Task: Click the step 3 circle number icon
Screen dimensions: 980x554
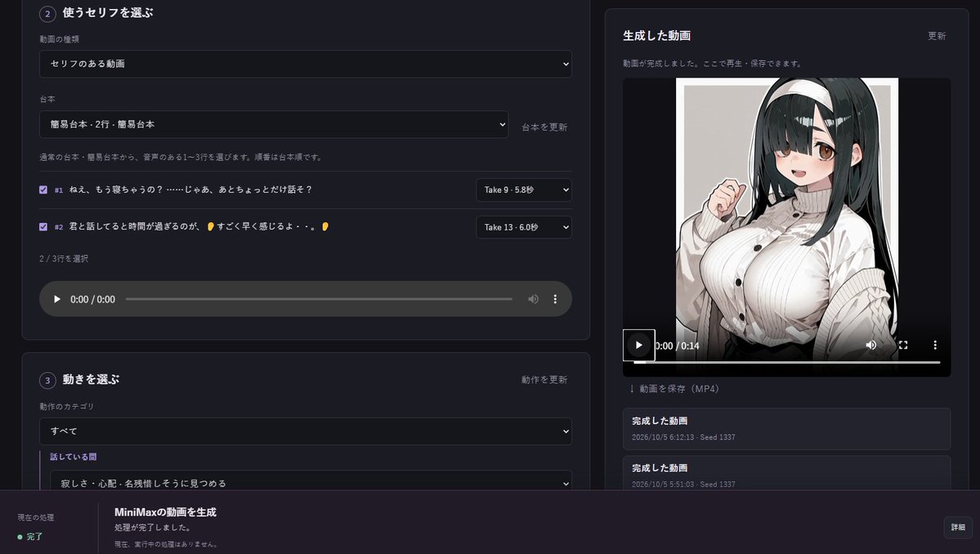Action: point(47,381)
